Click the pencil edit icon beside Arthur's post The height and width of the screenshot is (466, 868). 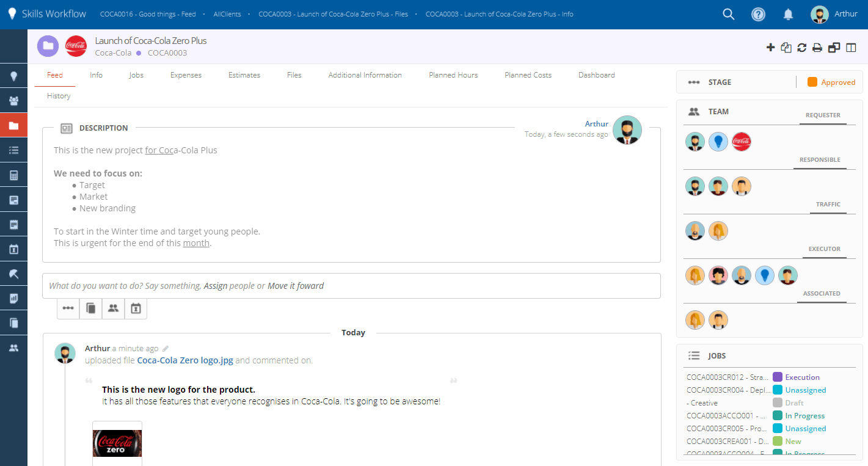[x=166, y=349]
